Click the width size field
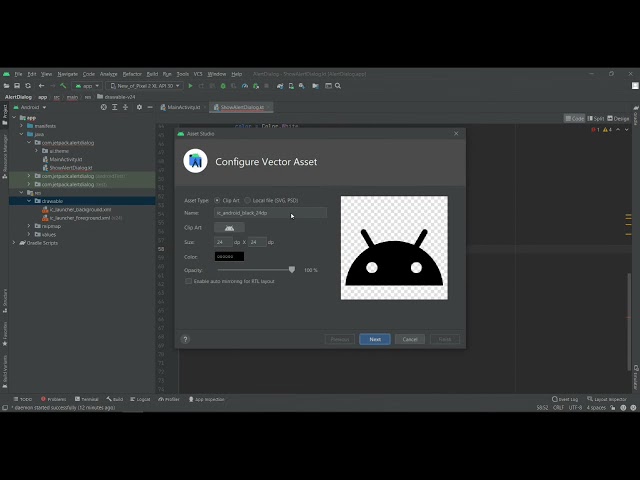This screenshot has height=480, width=640. 223,242
